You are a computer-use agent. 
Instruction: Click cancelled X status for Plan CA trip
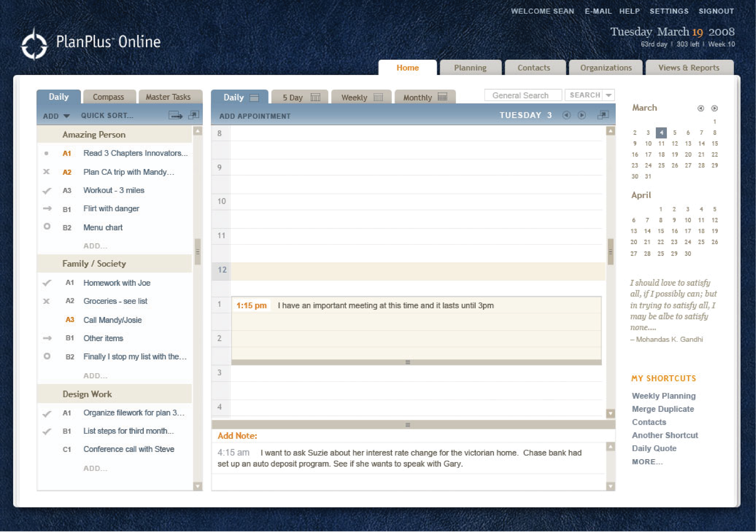point(46,171)
